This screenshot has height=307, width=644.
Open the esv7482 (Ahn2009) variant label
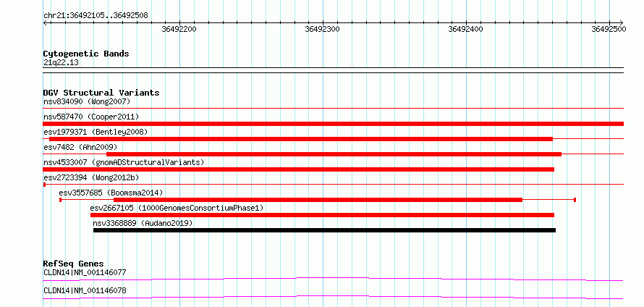tap(80, 147)
